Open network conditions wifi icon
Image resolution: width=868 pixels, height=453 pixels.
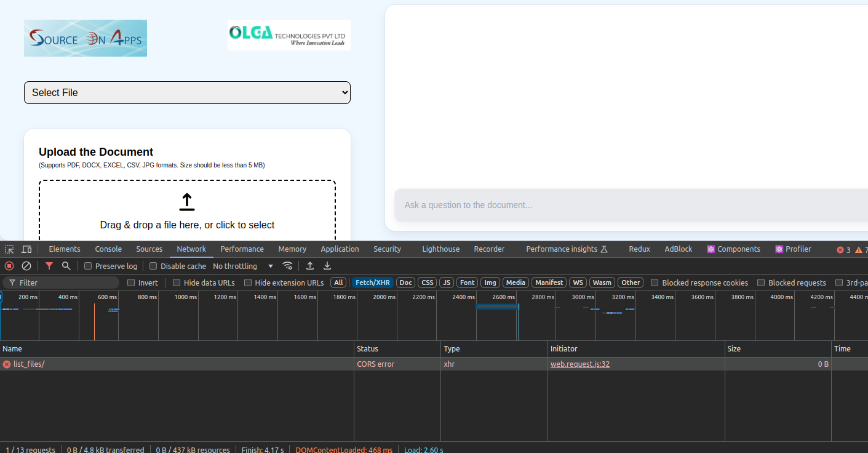[287, 266]
